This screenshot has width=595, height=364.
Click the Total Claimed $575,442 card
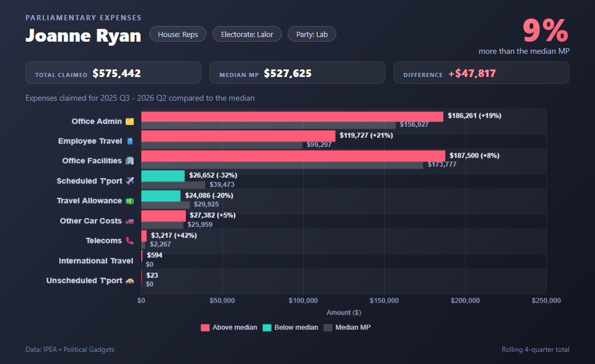click(x=113, y=73)
